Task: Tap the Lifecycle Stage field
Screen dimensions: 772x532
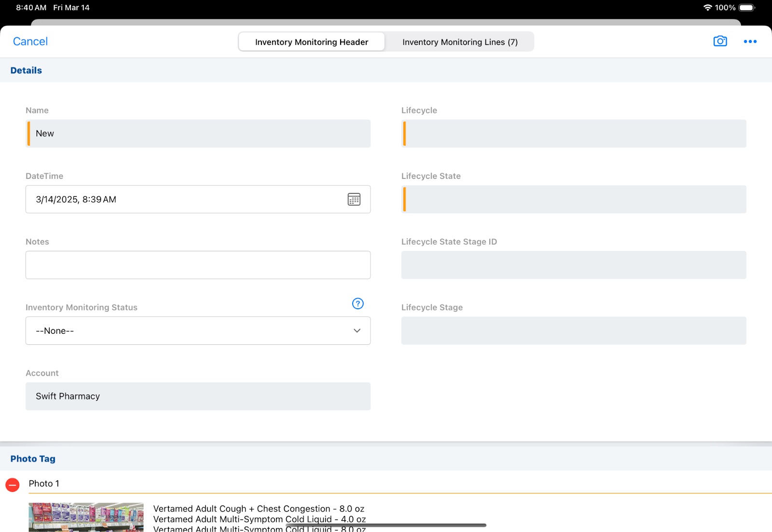Action: pyautogui.click(x=574, y=331)
